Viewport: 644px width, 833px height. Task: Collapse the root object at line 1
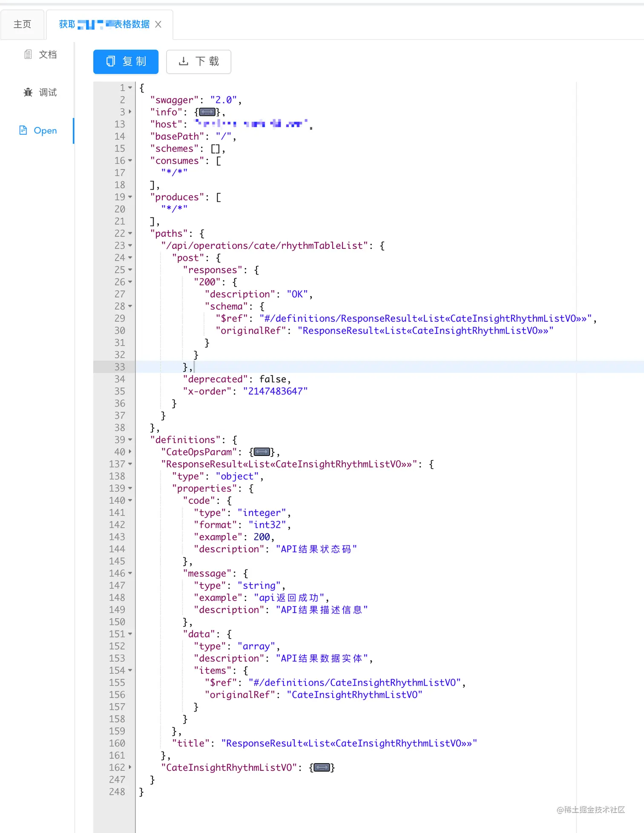(x=130, y=88)
